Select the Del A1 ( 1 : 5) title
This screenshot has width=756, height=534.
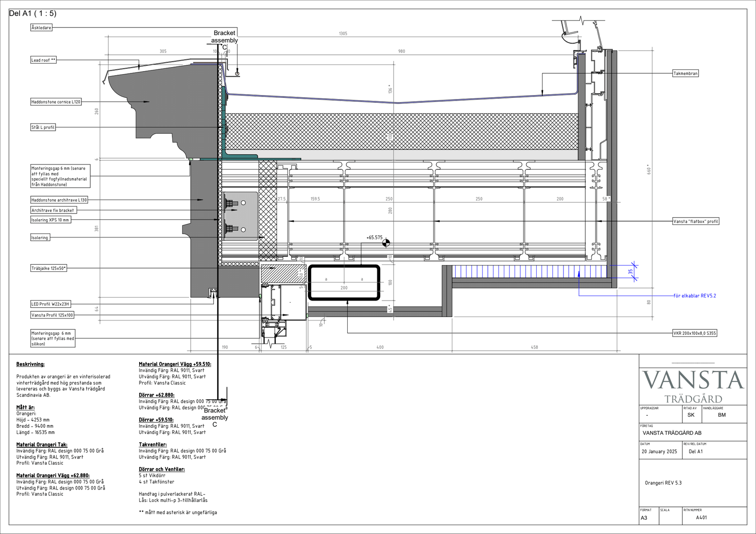tap(33, 13)
